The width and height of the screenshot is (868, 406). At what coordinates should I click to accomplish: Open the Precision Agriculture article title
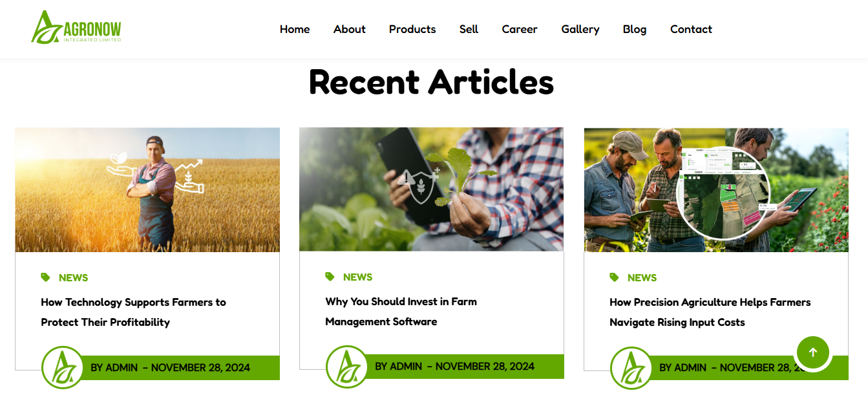click(x=710, y=312)
